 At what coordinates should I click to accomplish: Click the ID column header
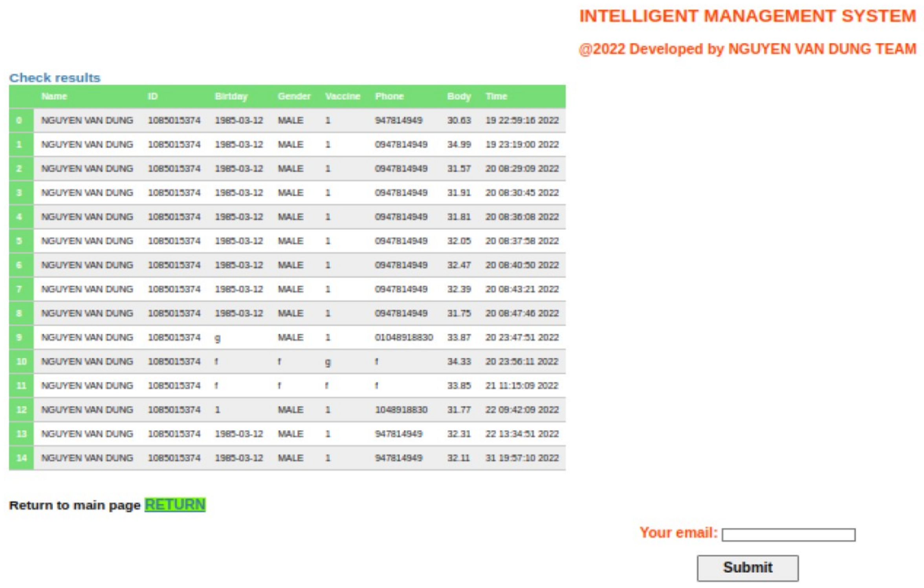click(x=152, y=96)
